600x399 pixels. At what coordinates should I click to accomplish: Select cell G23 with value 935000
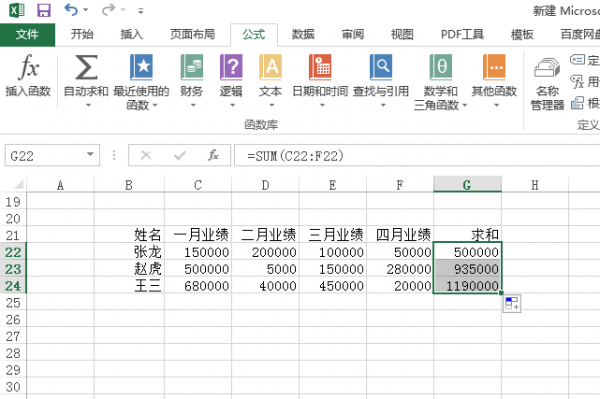point(467,269)
